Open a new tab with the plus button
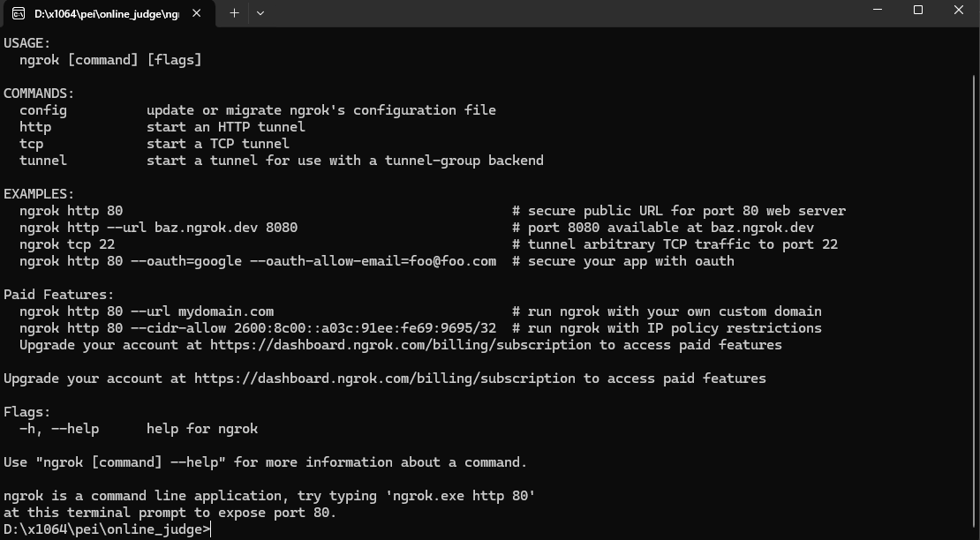The image size is (980, 540). click(234, 13)
